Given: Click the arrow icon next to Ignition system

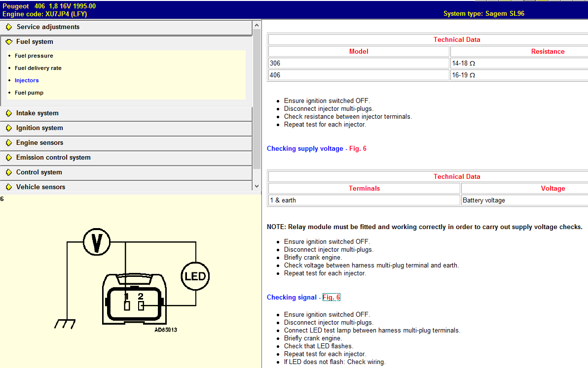Looking at the screenshot, I should click(x=9, y=128).
